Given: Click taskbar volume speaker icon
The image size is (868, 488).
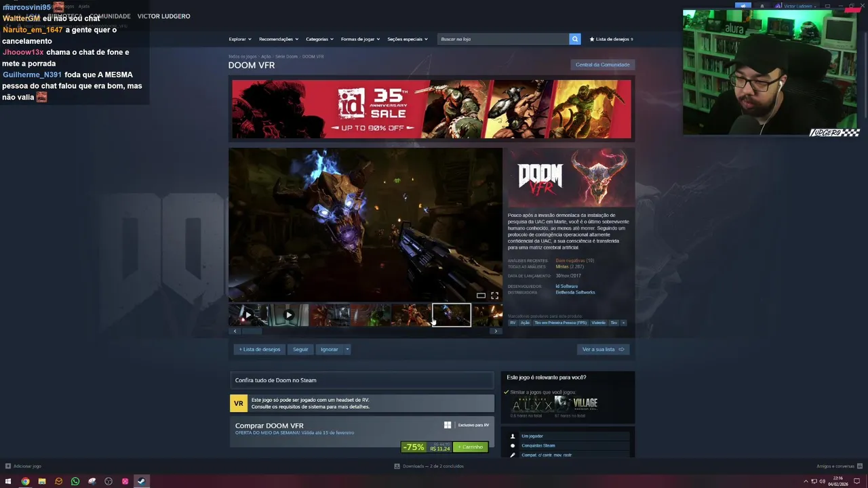Looking at the screenshot, I should pos(822,481).
